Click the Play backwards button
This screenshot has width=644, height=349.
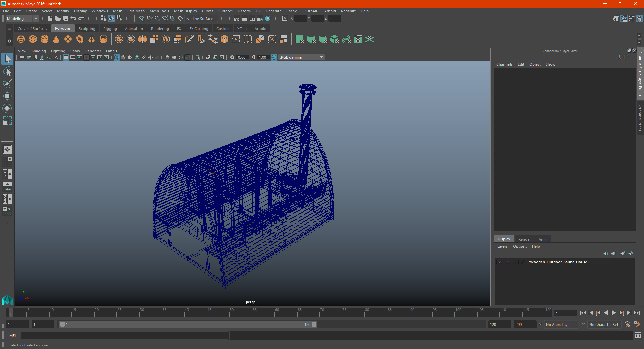click(606, 313)
